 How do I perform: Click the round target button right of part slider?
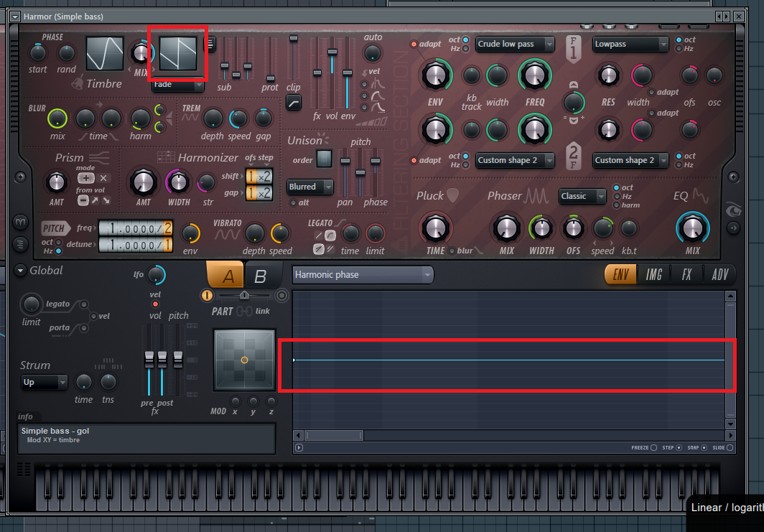point(281,295)
